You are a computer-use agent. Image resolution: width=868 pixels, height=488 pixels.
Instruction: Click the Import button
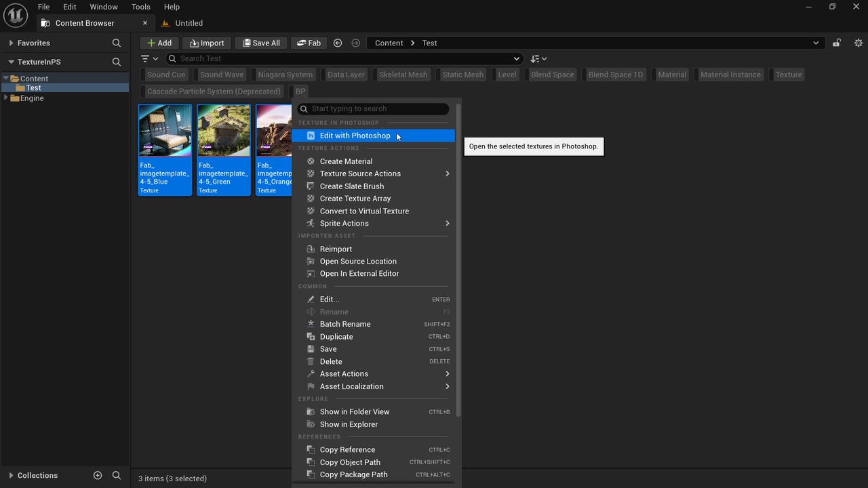coord(208,43)
